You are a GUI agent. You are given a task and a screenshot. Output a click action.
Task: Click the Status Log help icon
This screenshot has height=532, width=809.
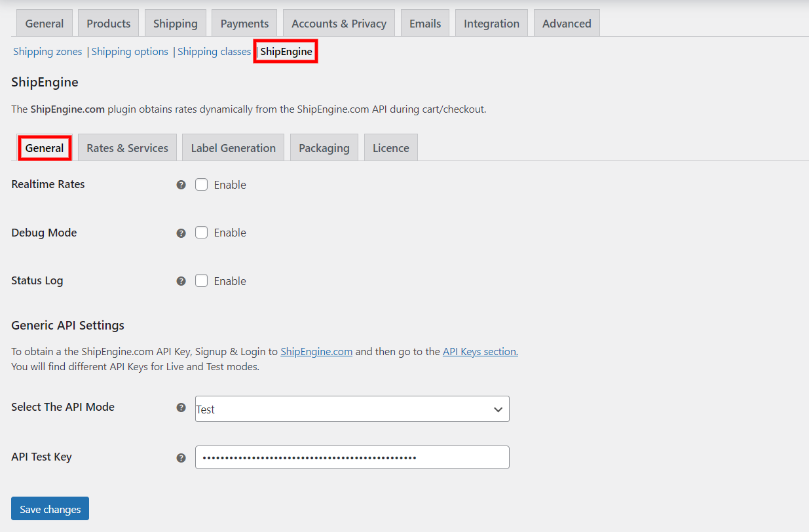(x=181, y=281)
